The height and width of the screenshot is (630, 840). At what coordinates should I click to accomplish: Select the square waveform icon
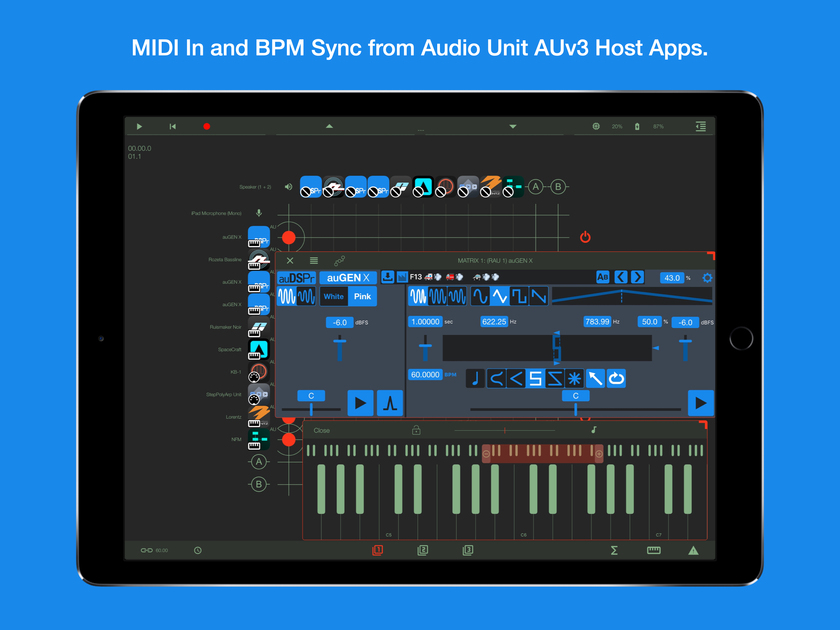519,296
